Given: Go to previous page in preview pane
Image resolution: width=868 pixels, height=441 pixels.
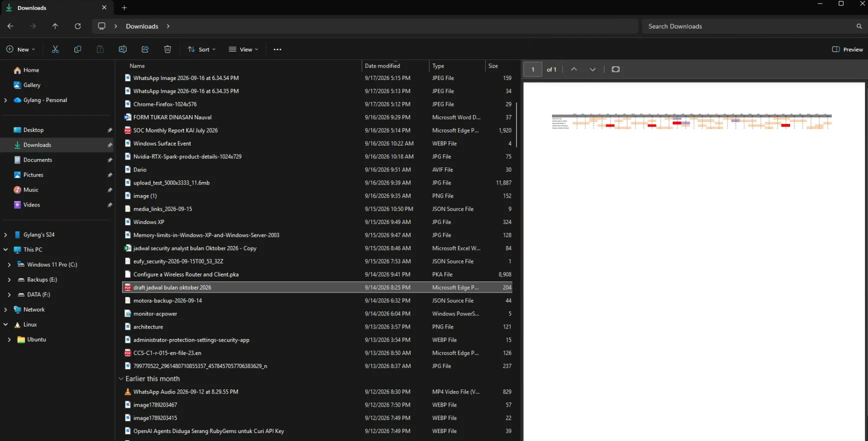Looking at the screenshot, I should coord(574,69).
